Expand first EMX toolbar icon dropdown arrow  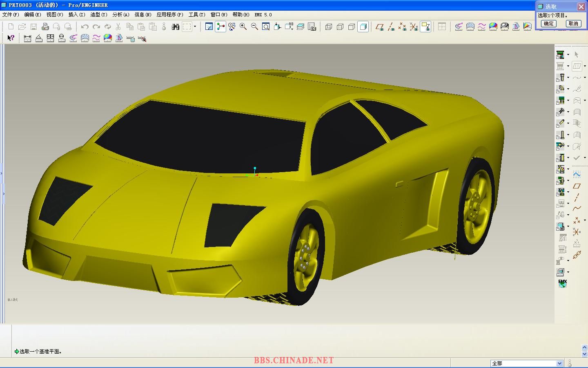(x=568, y=55)
